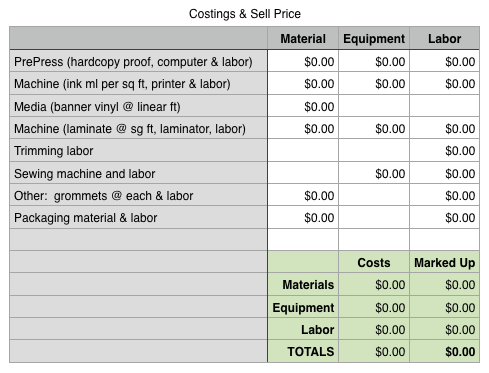Select the PrePress Labor cost cell
Screen dimensions: 489x373
click(x=444, y=61)
